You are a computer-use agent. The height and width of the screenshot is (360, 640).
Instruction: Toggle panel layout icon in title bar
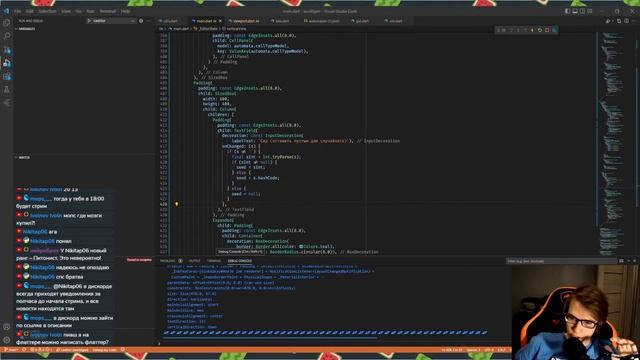coord(575,11)
